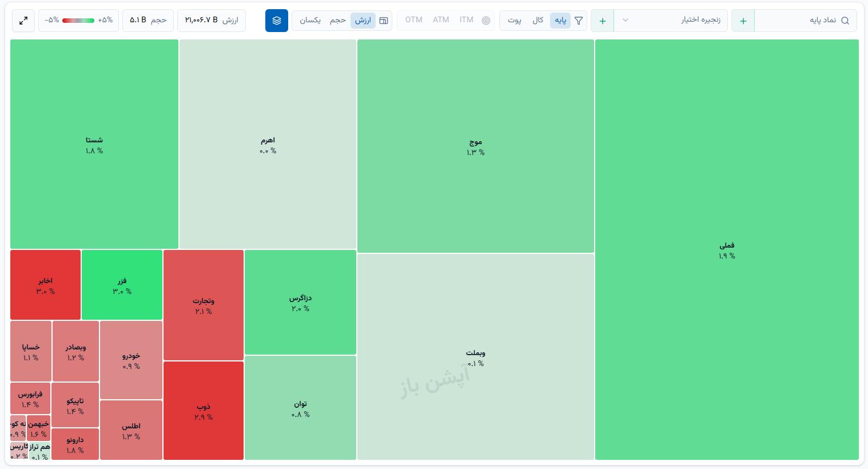Image resolution: width=868 pixels, height=469 pixels.
Task: Click the funnel filter icon
Action: pyautogui.click(x=579, y=21)
